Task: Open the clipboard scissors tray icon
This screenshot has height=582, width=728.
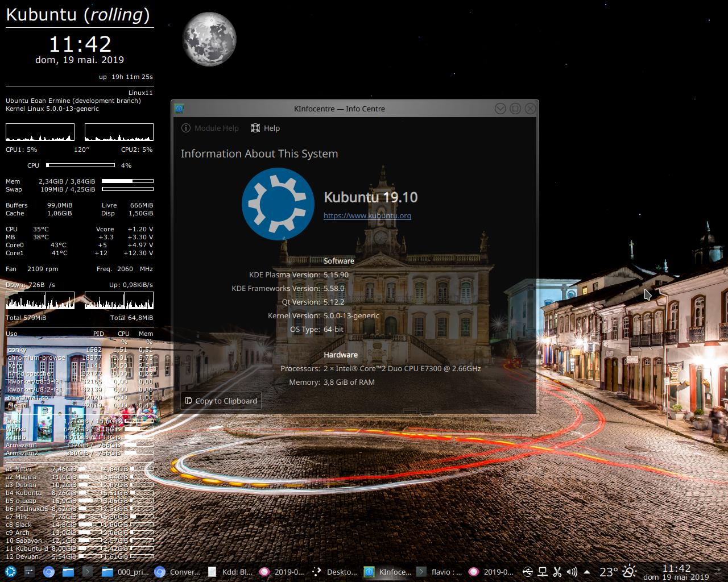Action: click(557, 572)
